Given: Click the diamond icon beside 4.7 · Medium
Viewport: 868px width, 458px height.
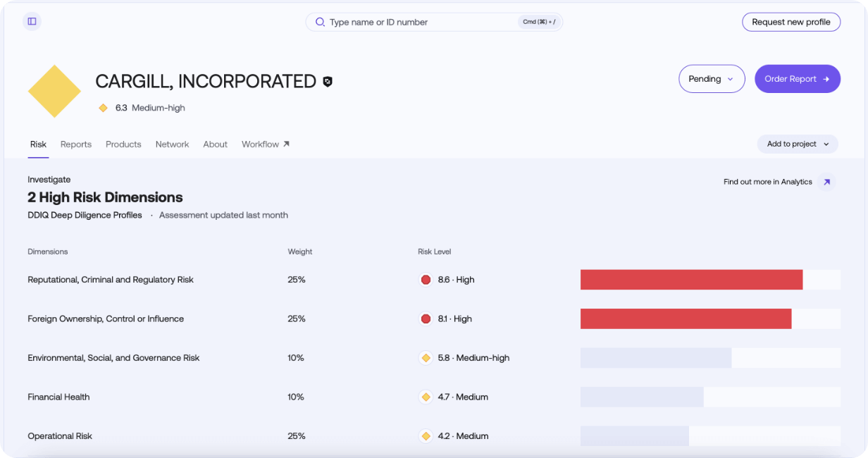Looking at the screenshot, I should point(426,397).
